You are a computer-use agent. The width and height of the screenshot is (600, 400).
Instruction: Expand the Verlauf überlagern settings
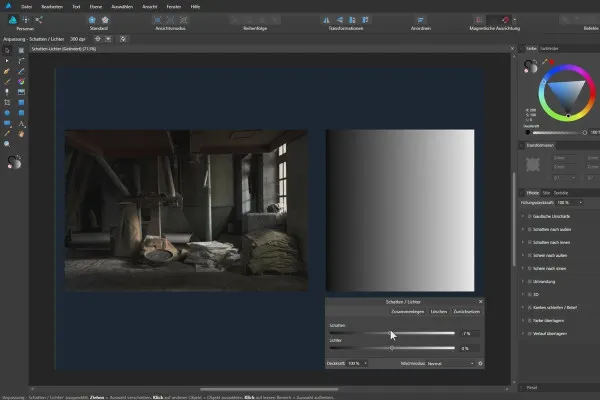click(523, 333)
